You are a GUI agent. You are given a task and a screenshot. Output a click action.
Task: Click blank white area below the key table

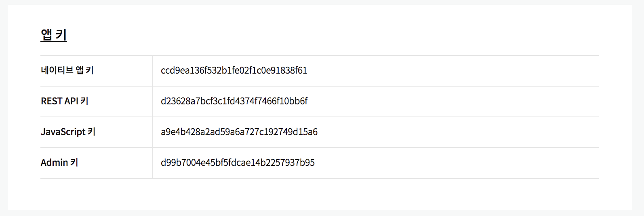[319, 195]
